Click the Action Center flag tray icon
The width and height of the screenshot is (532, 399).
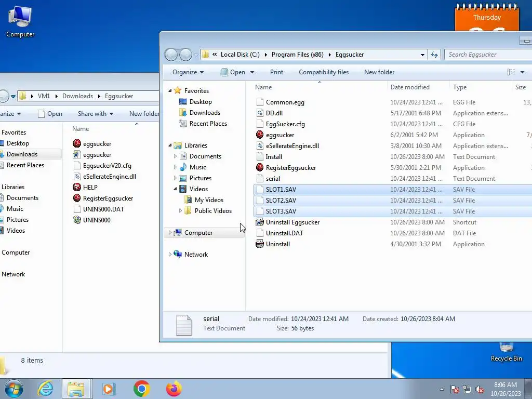tap(455, 390)
